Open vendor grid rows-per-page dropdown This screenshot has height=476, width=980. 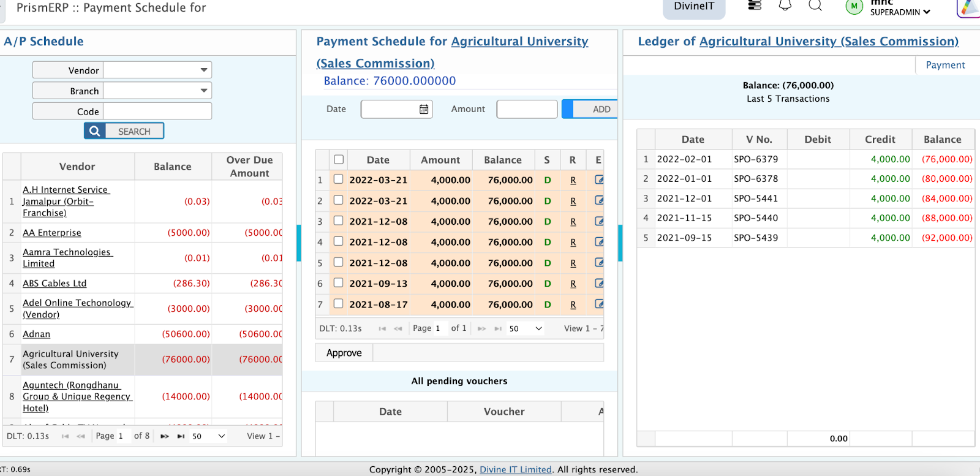pyautogui.click(x=208, y=436)
